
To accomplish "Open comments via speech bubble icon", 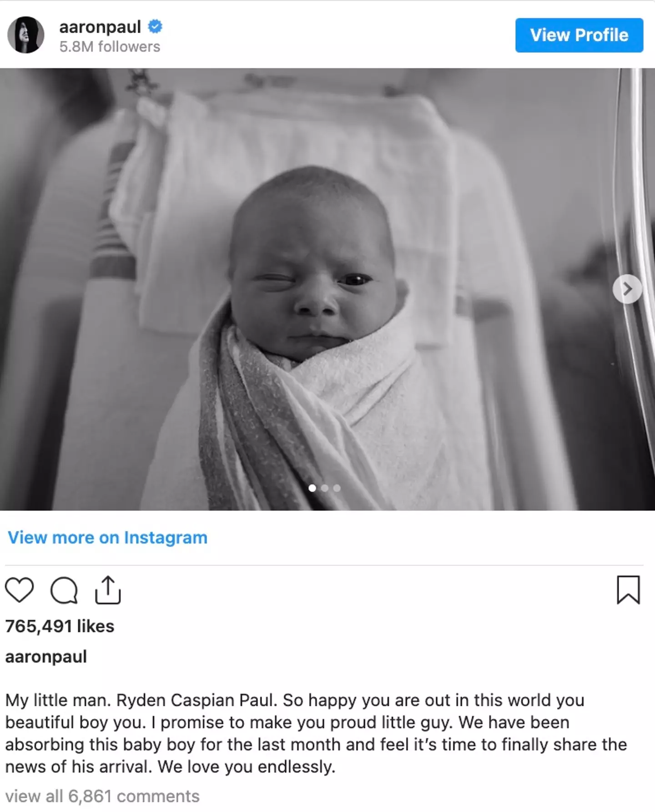I will click(64, 590).
